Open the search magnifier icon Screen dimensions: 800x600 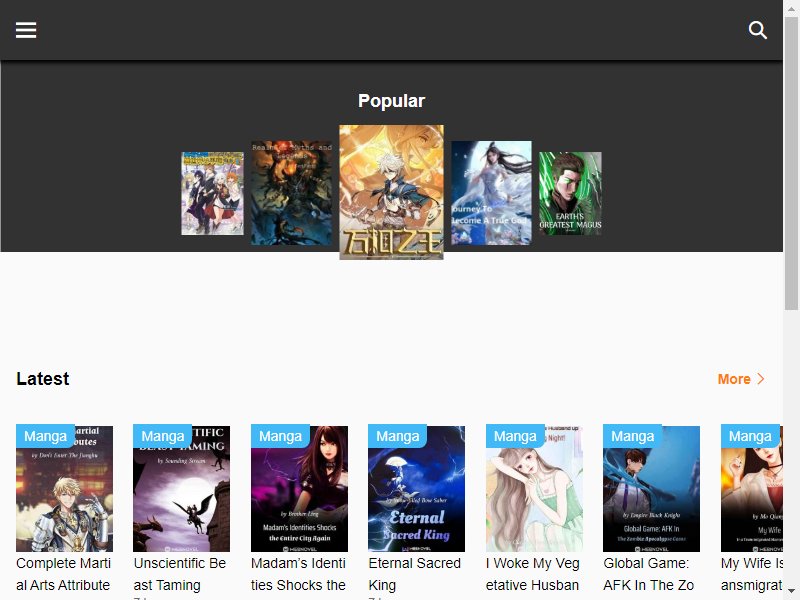(758, 30)
